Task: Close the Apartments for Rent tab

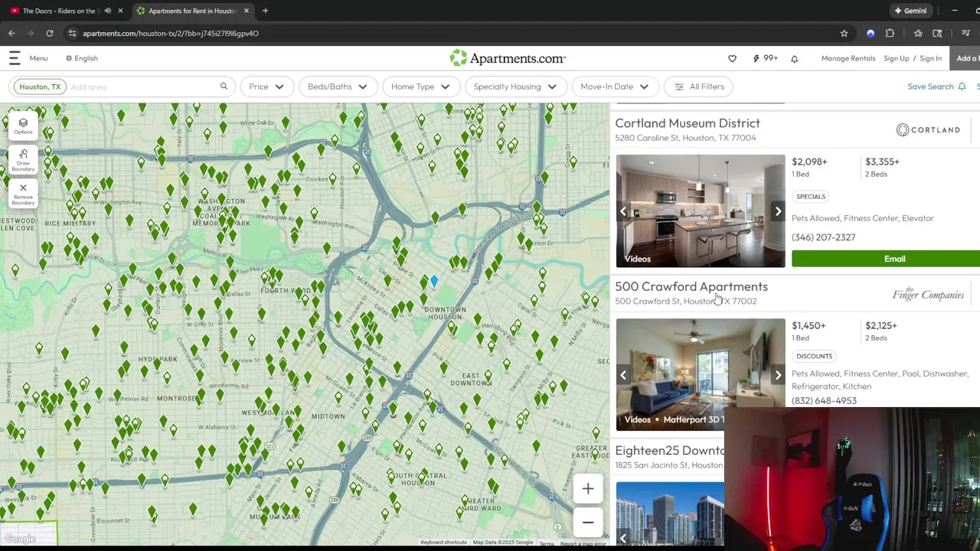Action: 246,11
